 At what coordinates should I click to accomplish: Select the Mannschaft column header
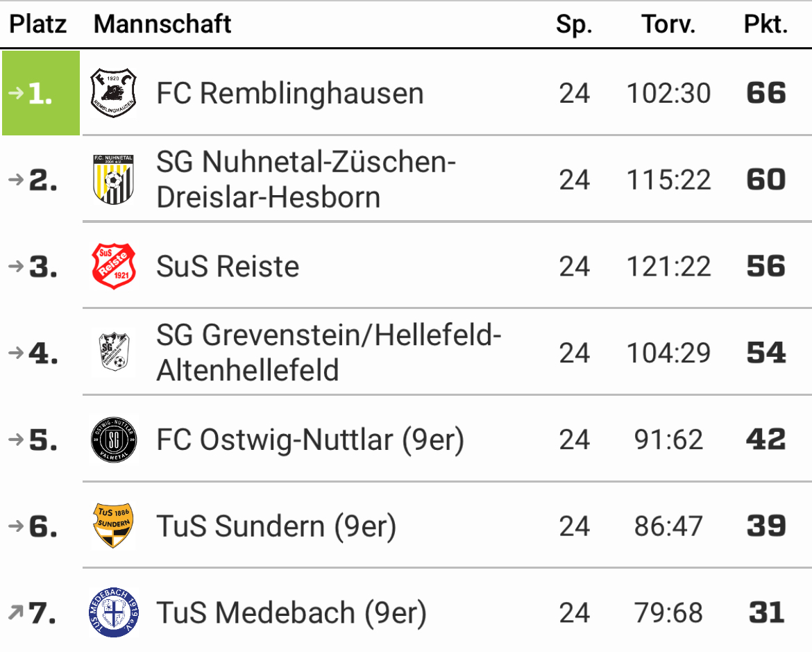pyautogui.click(x=162, y=24)
